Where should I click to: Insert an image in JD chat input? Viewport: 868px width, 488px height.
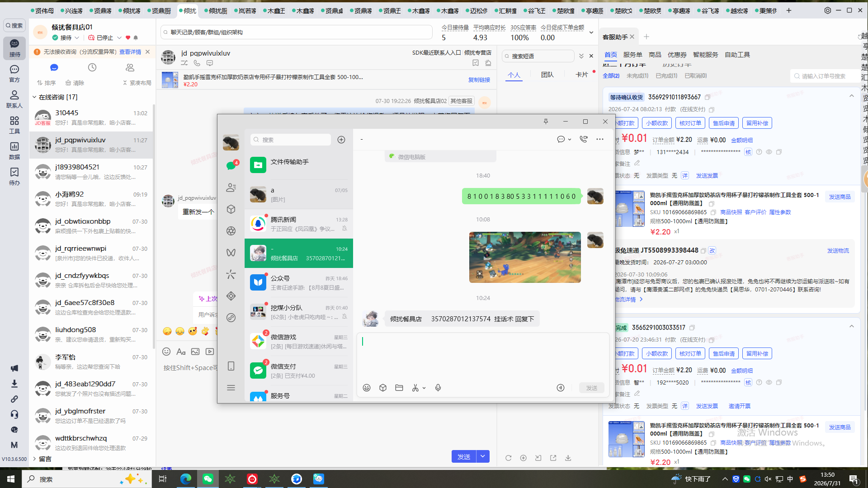point(195,352)
